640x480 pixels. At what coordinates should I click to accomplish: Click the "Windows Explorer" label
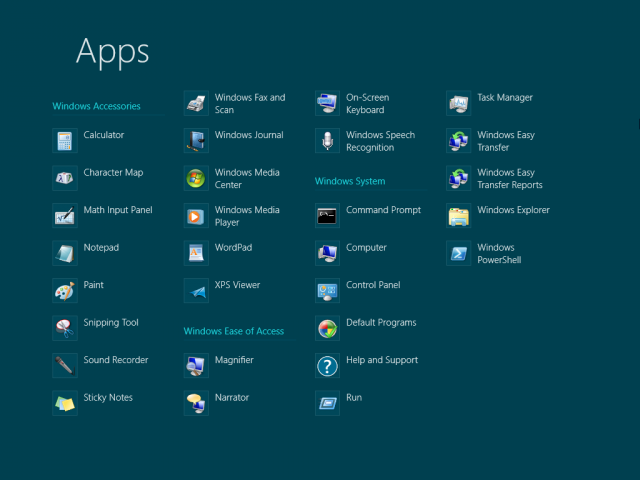coord(514,210)
